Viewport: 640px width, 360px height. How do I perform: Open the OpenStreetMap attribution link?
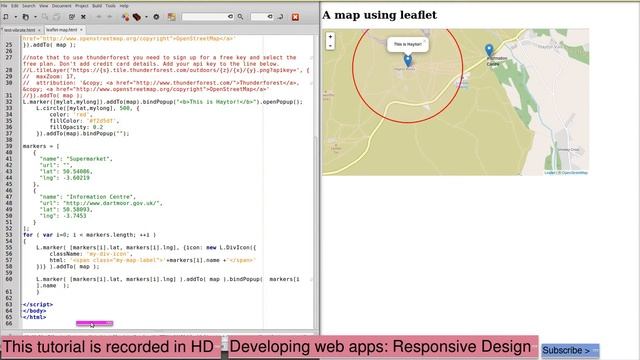(x=574, y=173)
